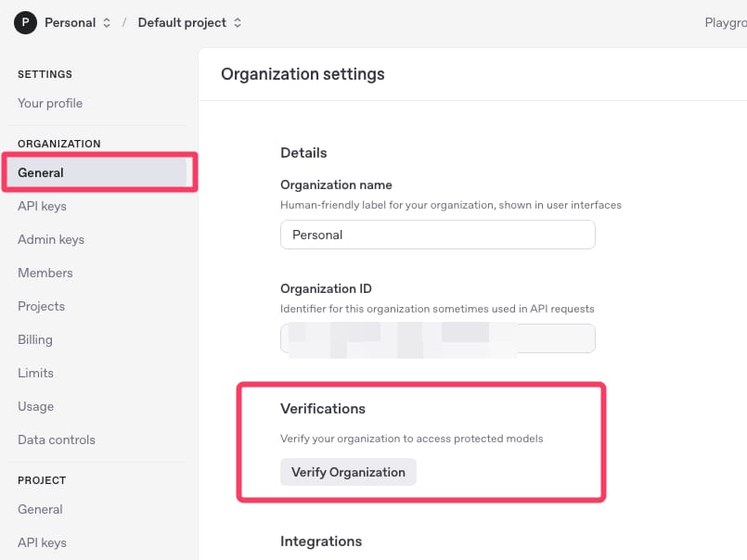Click the Organization name input field
The width and height of the screenshot is (747, 560).
(437, 235)
